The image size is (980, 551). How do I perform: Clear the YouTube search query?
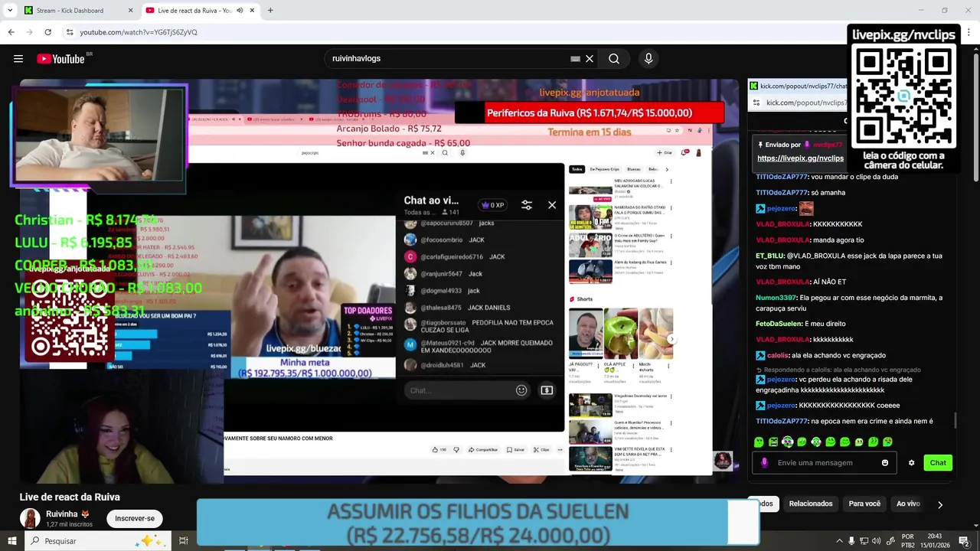click(x=590, y=59)
